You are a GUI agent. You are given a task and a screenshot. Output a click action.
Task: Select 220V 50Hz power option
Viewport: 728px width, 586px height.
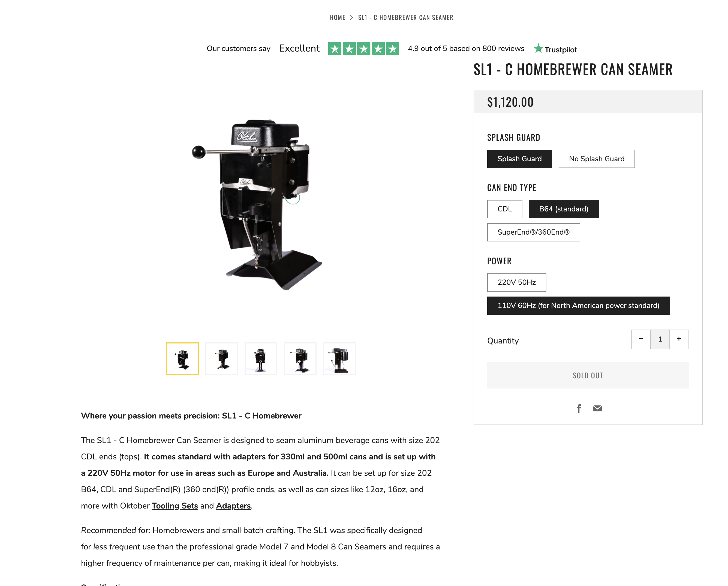[x=516, y=282]
